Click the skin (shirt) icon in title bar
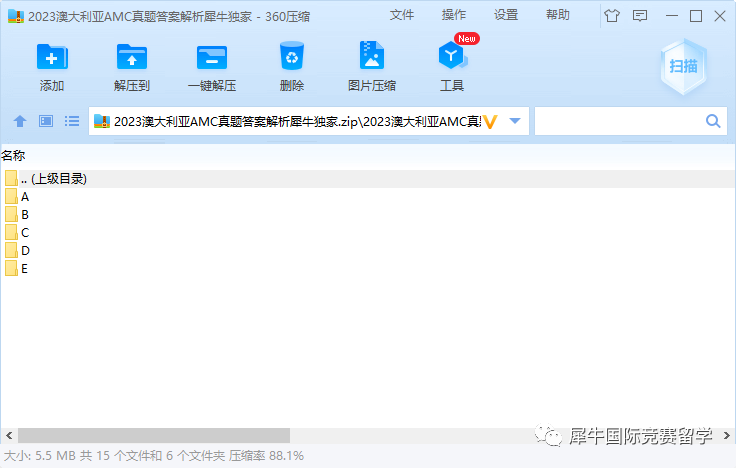Screen dimensions: 736x468 coord(612,16)
